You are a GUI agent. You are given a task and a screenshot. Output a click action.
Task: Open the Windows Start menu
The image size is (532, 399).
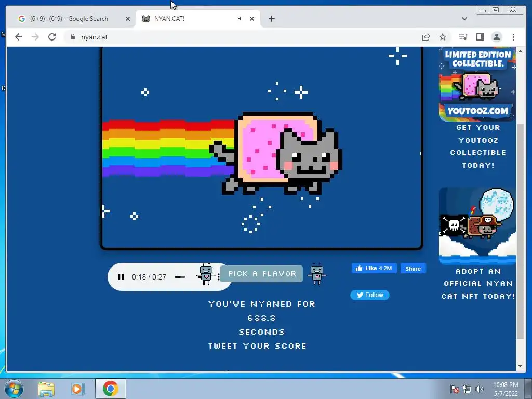tap(14, 389)
